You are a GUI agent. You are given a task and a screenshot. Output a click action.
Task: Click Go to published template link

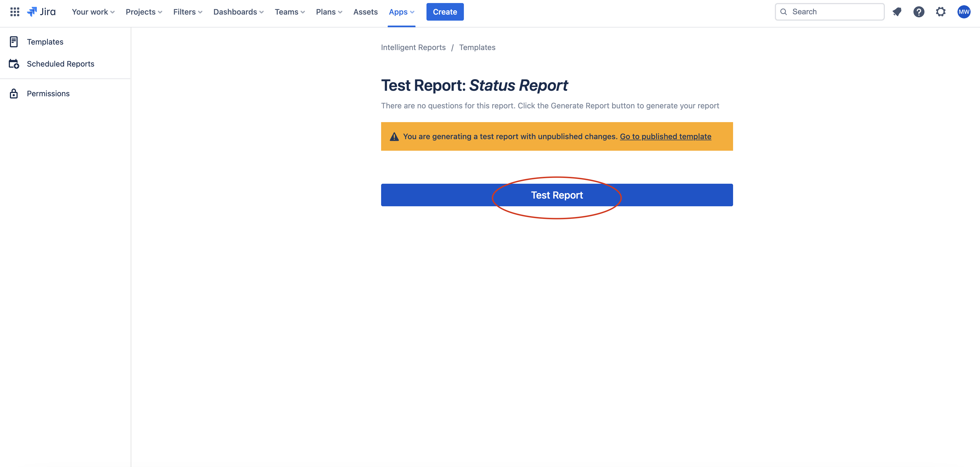point(666,136)
